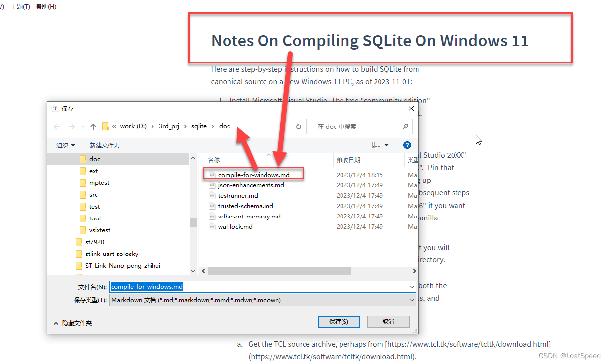Select the tool folder in tree
Viewport: 608px width, 364px height.
click(95, 218)
